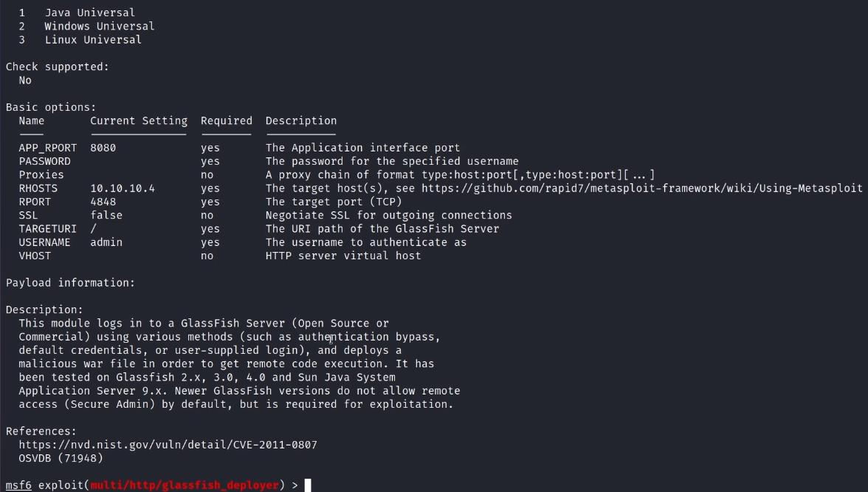
Task: Place cursor at the msf6 command prompt
Action: (x=308, y=485)
